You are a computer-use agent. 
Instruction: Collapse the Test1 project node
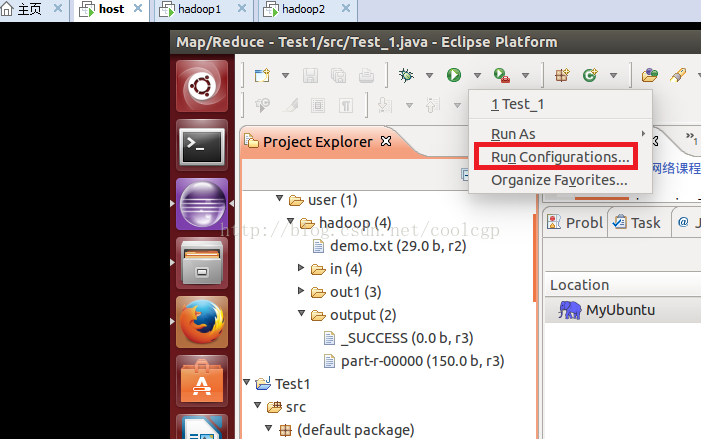246,382
